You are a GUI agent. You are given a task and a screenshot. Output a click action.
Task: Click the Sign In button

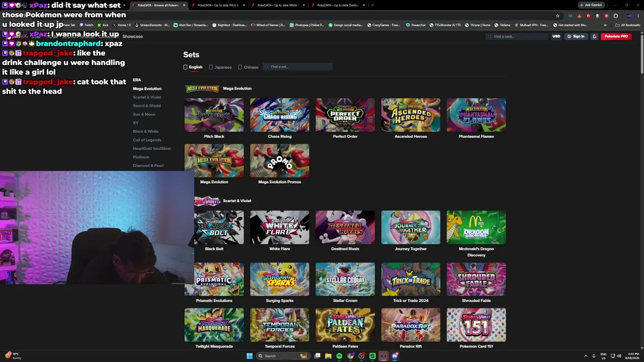576,36
